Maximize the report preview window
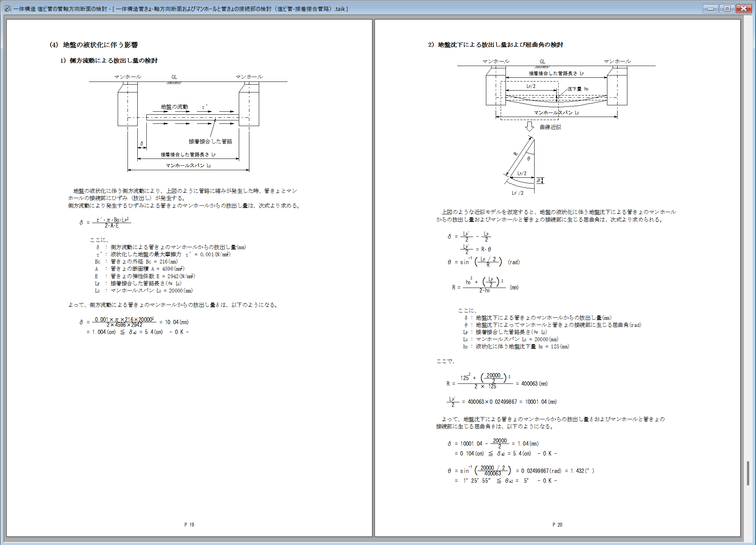The width and height of the screenshot is (756, 545). pyautogui.click(x=727, y=8)
